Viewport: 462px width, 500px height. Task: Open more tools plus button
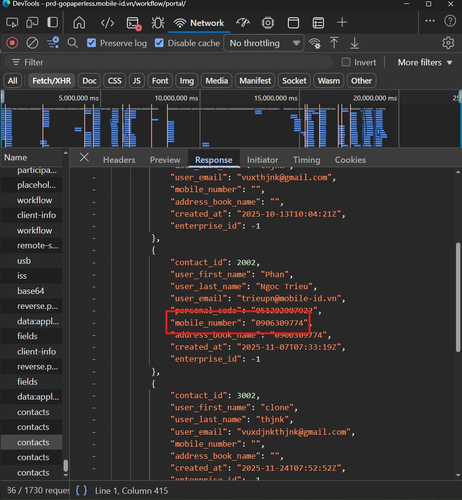342,23
